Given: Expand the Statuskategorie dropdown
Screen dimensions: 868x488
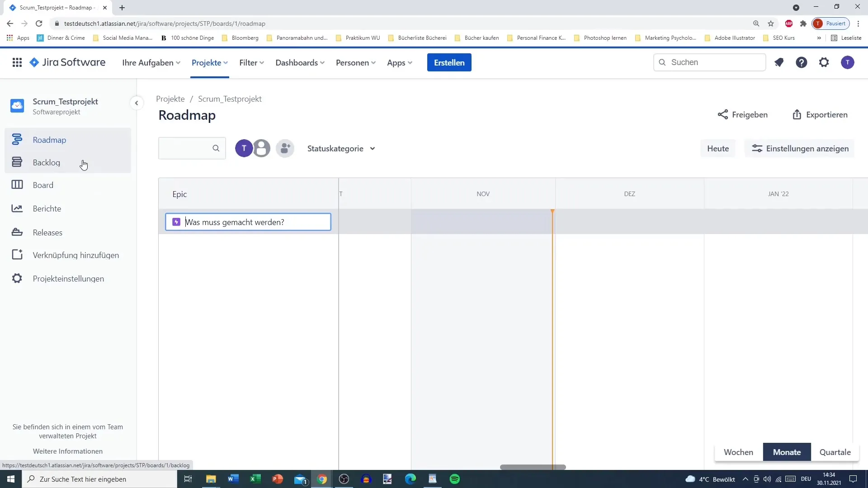Looking at the screenshot, I should tap(340, 148).
